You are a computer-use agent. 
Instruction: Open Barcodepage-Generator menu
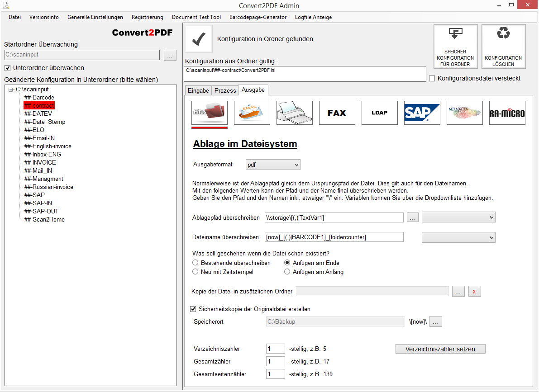click(258, 17)
